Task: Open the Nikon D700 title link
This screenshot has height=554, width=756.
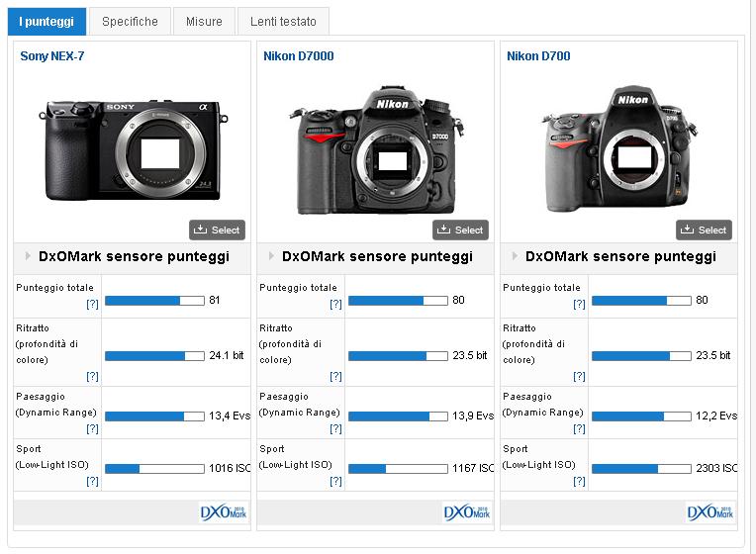Action: [538, 56]
